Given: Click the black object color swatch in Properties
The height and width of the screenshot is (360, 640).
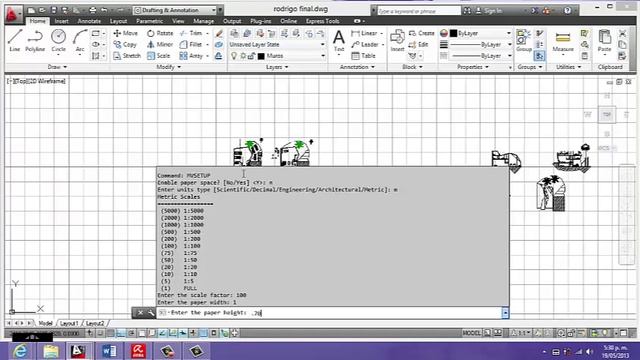Looking at the screenshot, I should point(453,33).
